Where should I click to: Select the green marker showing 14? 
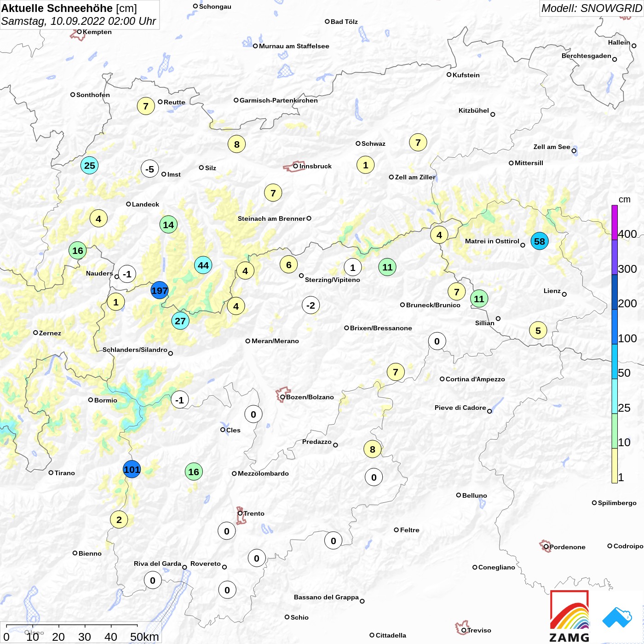(168, 225)
